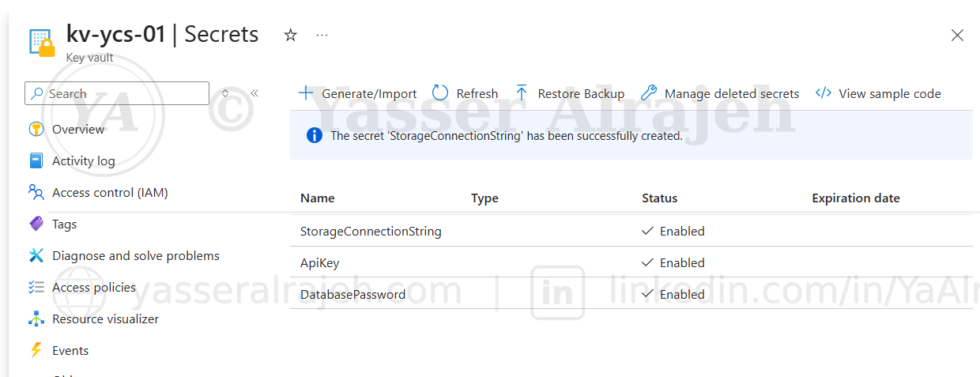Click the Restore Backup upload icon
The width and height of the screenshot is (980, 377).
coord(522,93)
